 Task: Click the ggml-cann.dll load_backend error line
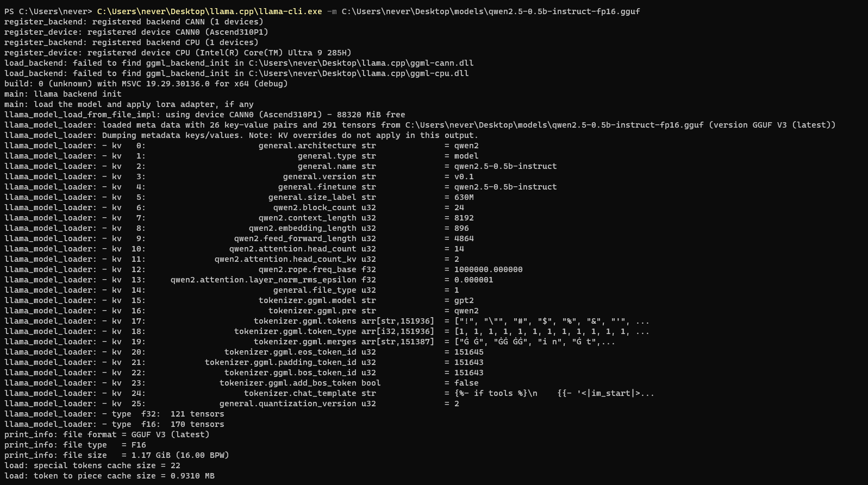click(x=239, y=63)
